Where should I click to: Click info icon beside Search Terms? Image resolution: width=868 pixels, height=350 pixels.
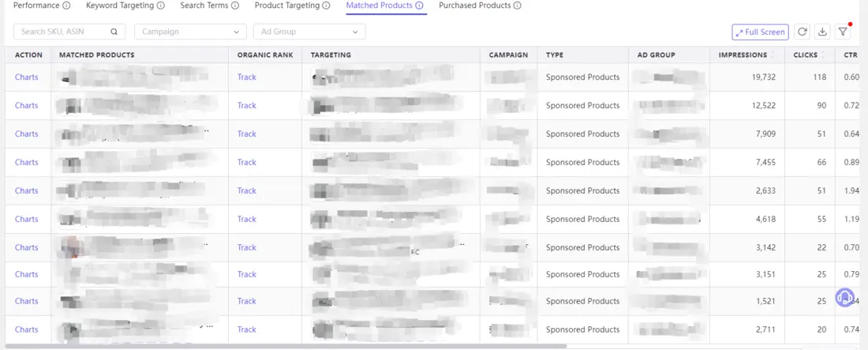pyautogui.click(x=234, y=6)
